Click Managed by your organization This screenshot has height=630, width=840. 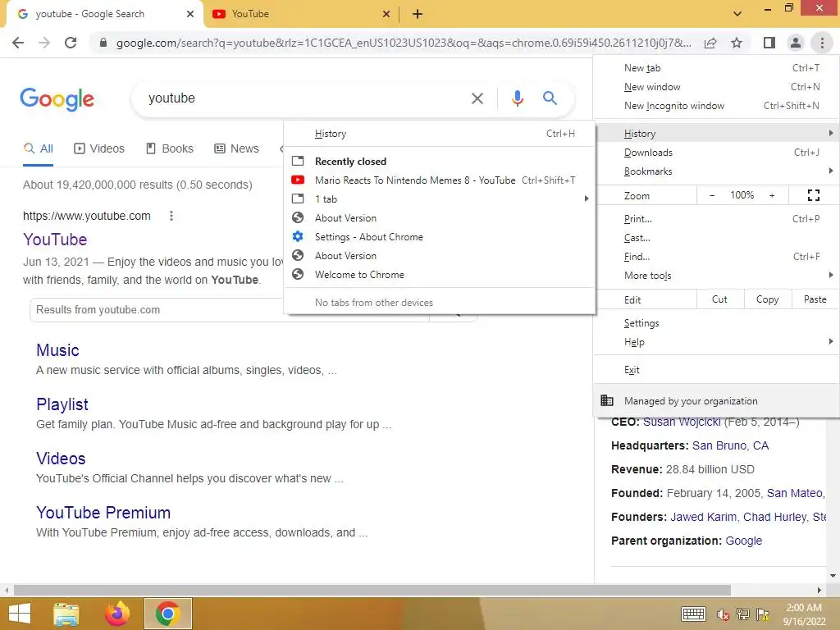click(x=717, y=400)
